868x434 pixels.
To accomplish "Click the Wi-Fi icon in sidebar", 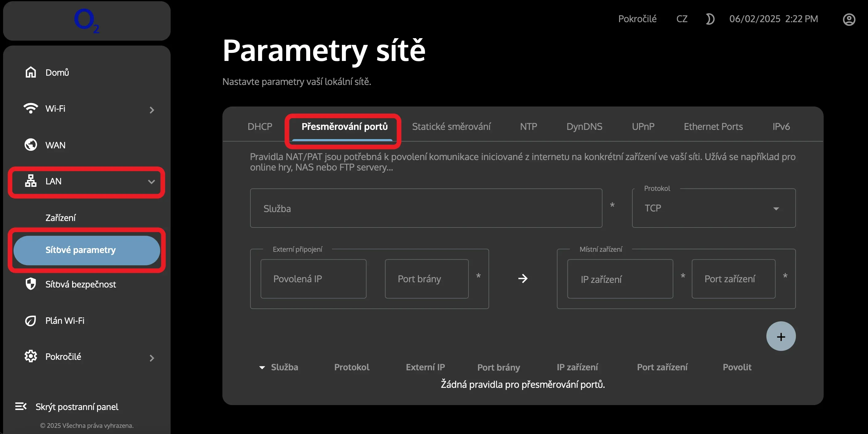I will click(x=31, y=108).
